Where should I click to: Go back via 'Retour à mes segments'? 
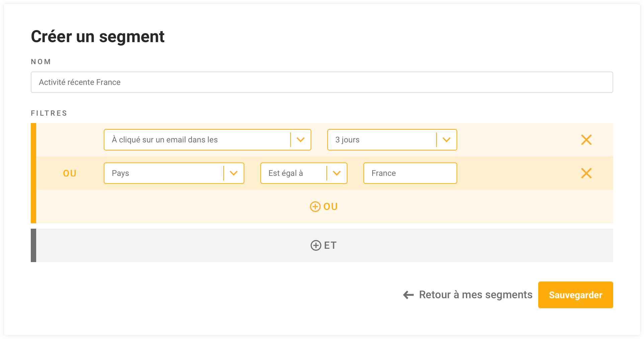click(x=475, y=295)
